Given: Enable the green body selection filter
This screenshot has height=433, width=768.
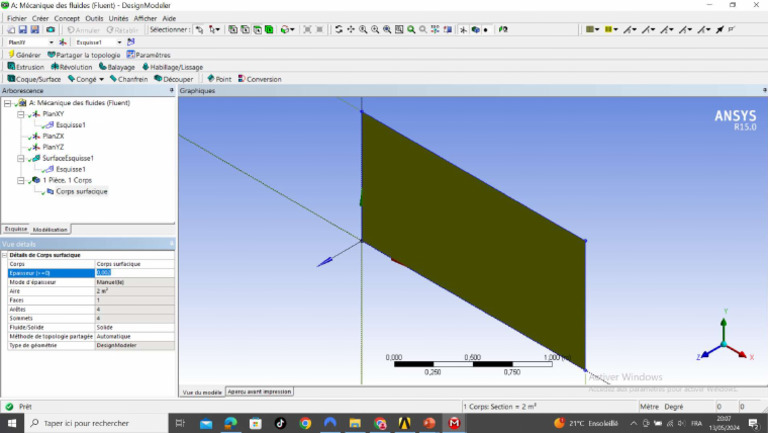Looking at the screenshot, I should 269,30.
